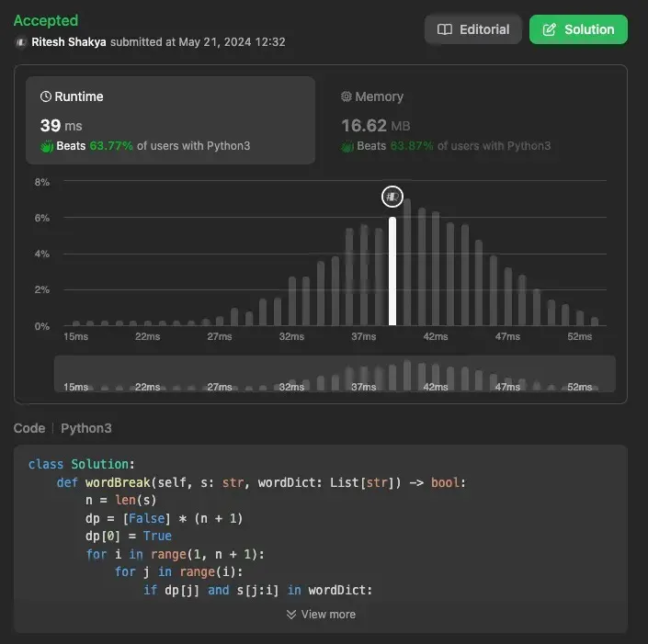Click the Python3 language label
648x644 pixels.
coord(86,428)
